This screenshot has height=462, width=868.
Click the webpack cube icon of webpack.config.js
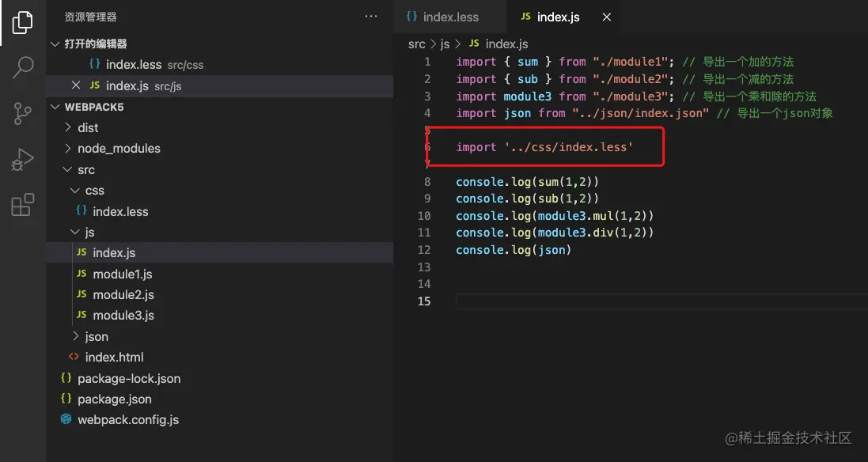pos(66,418)
